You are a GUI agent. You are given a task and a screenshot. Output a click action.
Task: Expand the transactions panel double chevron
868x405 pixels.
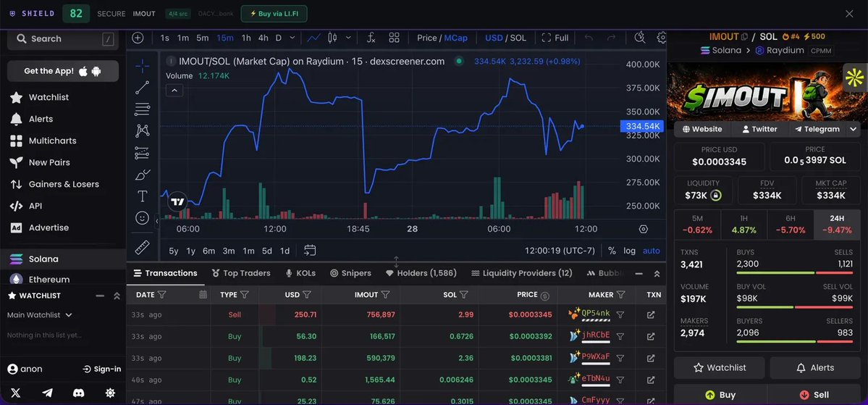[657, 274]
